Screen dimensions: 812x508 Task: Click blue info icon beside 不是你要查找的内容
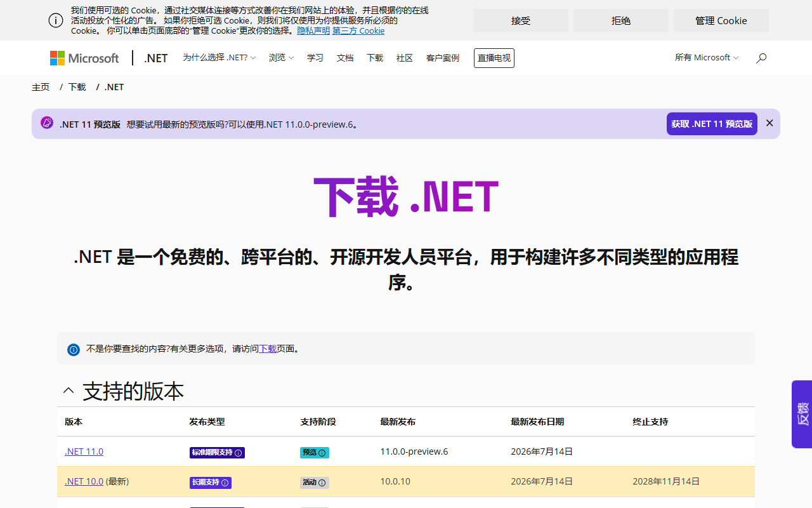click(74, 349)
